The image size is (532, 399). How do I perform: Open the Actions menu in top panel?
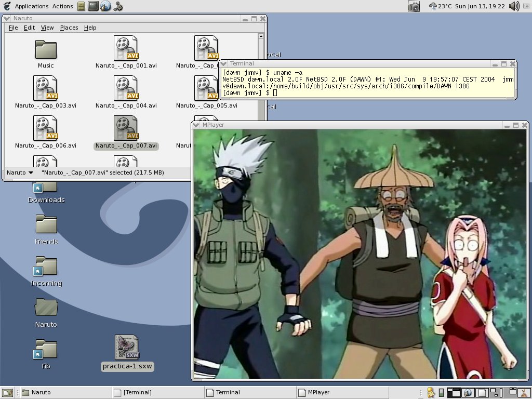pyautogui.click(x=62, y=6)
